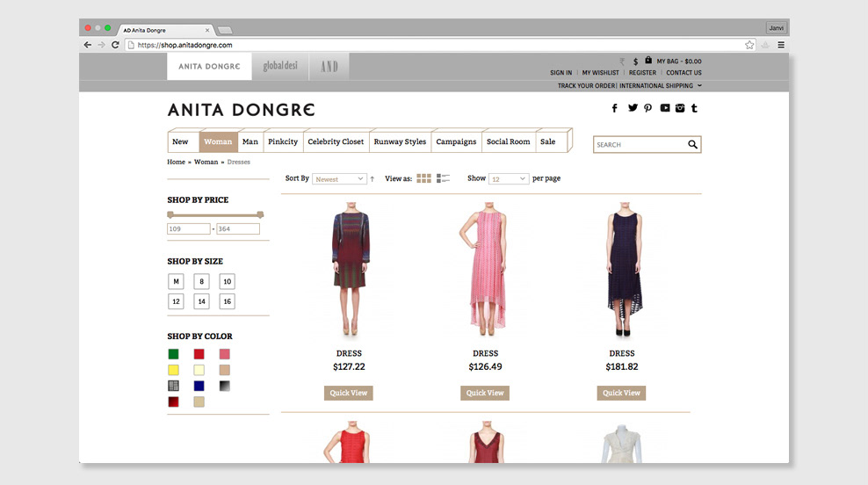This screenshot has height=485, width=868.
Task: Filter by navy blue color swatch
Action: (x=199, y=386)
